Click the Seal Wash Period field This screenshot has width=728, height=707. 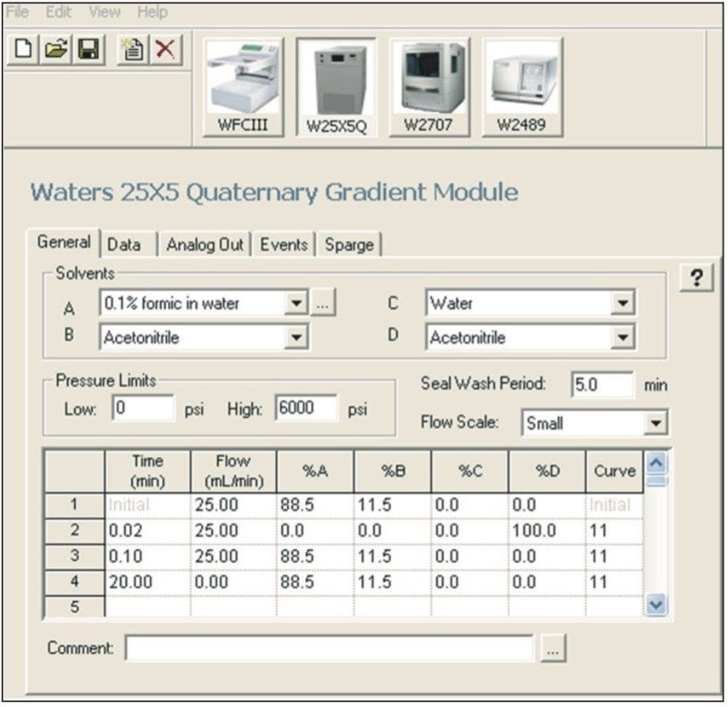pos(602,385)
